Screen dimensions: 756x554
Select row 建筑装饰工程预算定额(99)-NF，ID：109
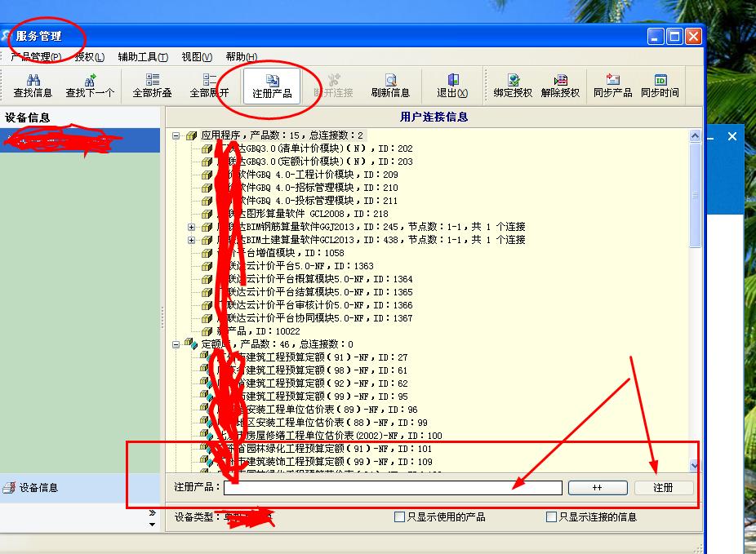(x=324, y=462)
